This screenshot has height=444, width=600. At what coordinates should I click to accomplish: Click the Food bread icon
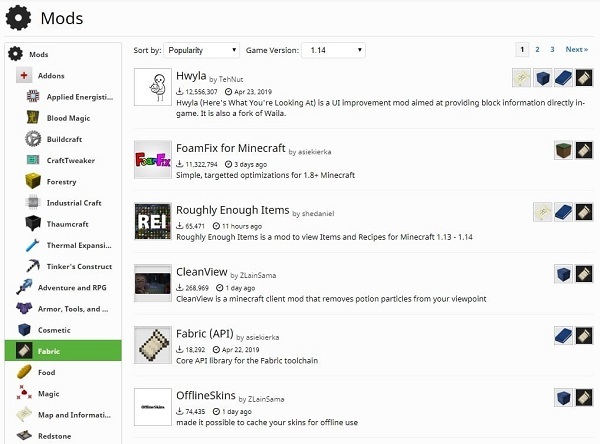click(x=24, y=372)
